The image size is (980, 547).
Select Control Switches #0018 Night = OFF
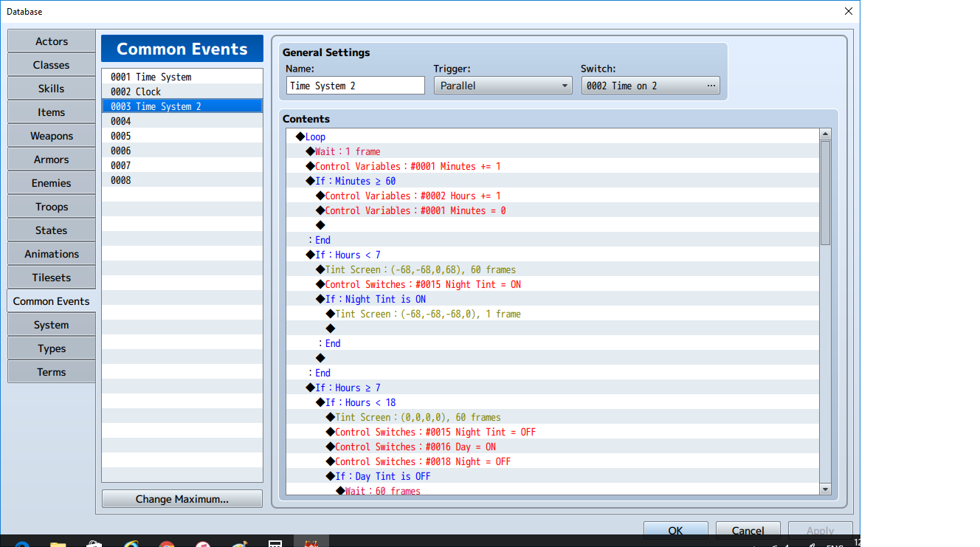pyautogui.click(x=553, y=461)
